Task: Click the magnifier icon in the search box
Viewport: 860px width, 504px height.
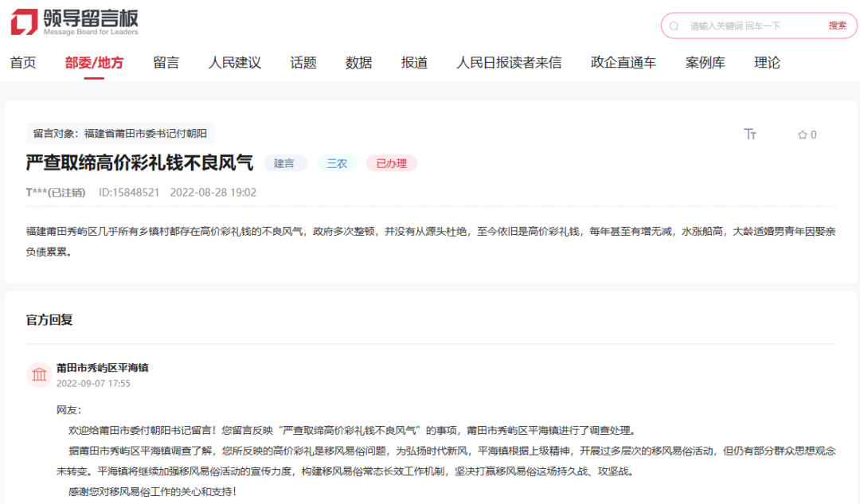Action: [x=673, y=25]
